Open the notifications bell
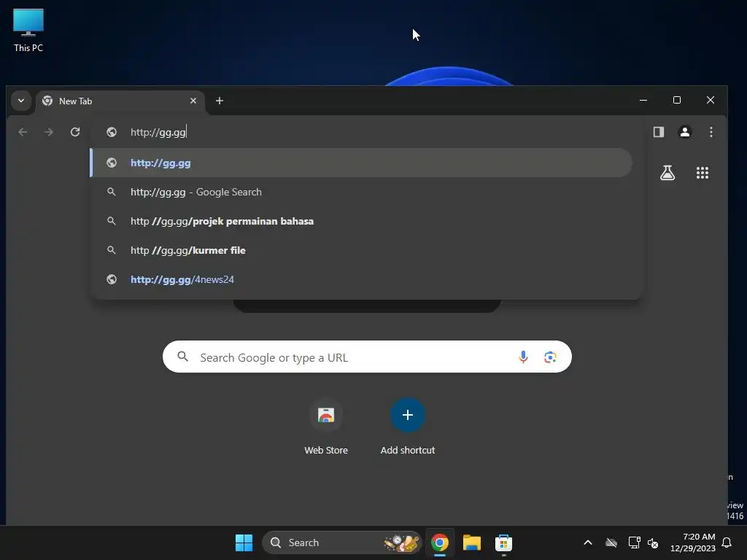Image resolution: width=747 pixels, height=560 pixels. 727,542
